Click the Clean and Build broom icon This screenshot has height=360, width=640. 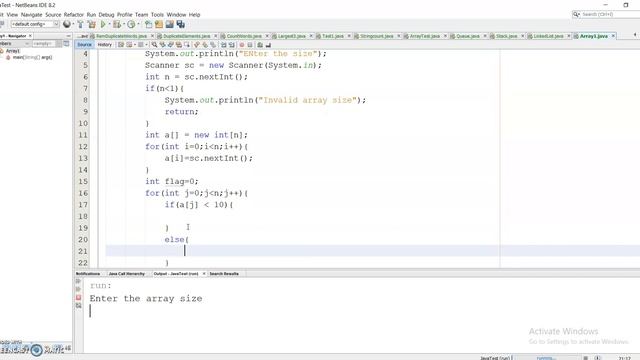[x=92, y=24]
